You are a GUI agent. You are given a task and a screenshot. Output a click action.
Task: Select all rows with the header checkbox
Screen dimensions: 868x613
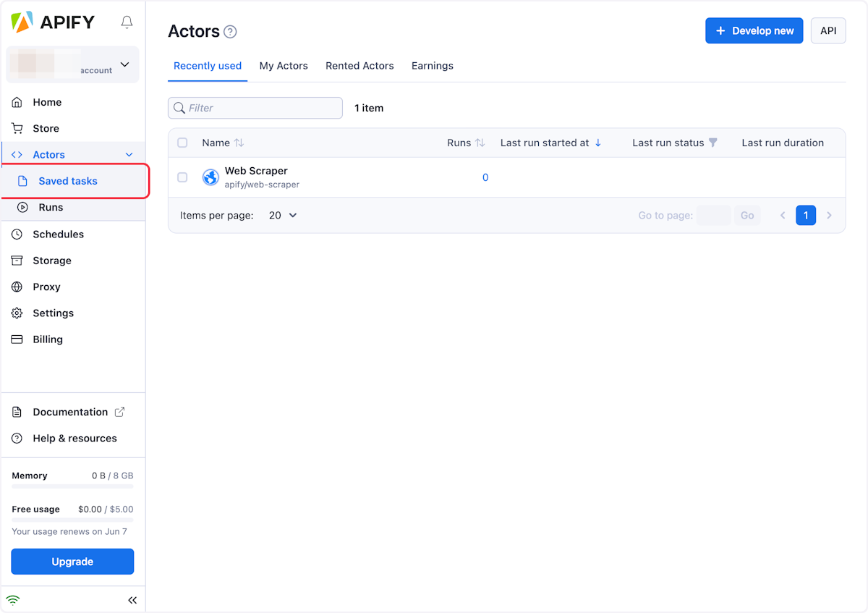pyautogui.click(x=182, y=143)
